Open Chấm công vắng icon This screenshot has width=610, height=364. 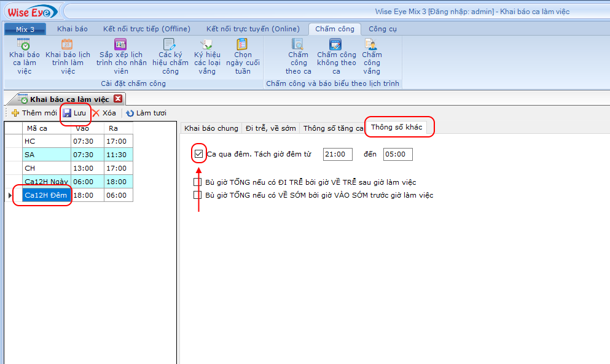[371, 45]
